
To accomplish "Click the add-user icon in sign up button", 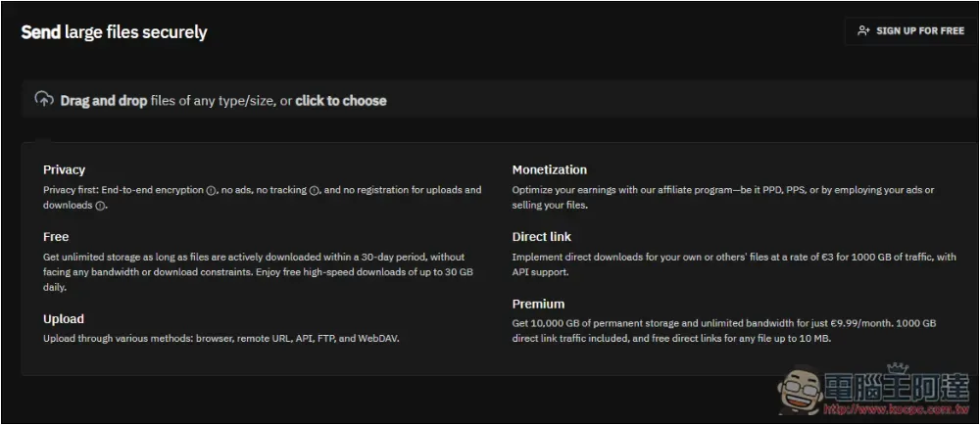I will pyautogui.click(x=863, y=30).
